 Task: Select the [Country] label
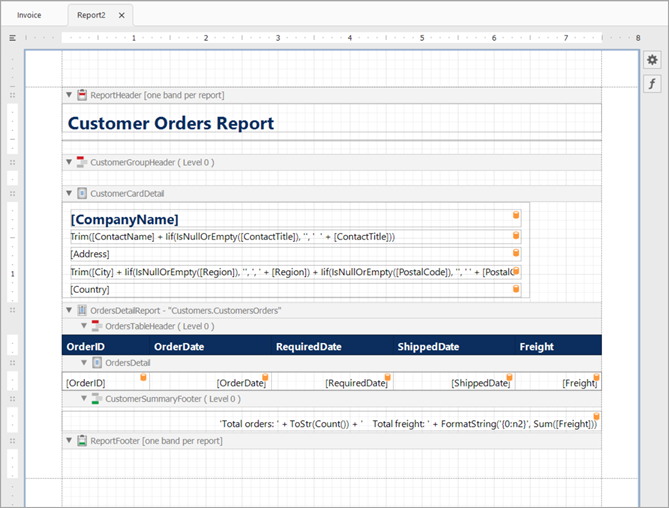(x=295, y=290)
